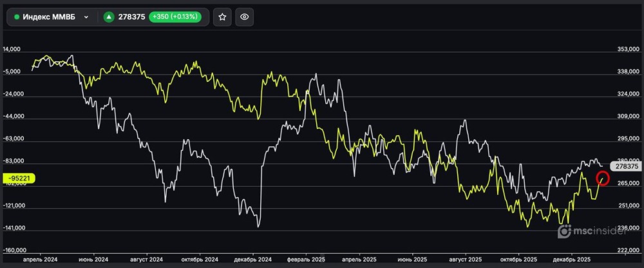Click the декабрь 2025 date label
Image resolution: width=644 pixels, height=268 pixels.
tap(572, 260)
